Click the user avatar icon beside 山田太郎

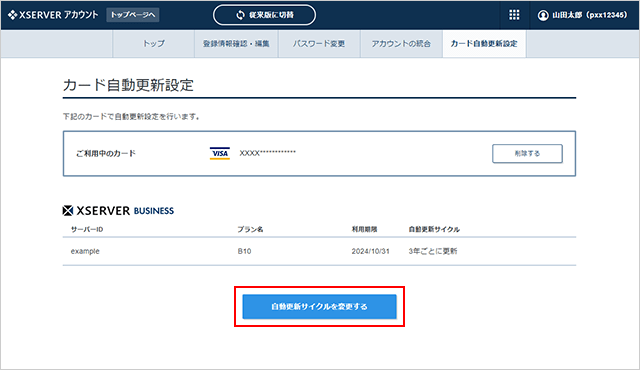[543, 16]
